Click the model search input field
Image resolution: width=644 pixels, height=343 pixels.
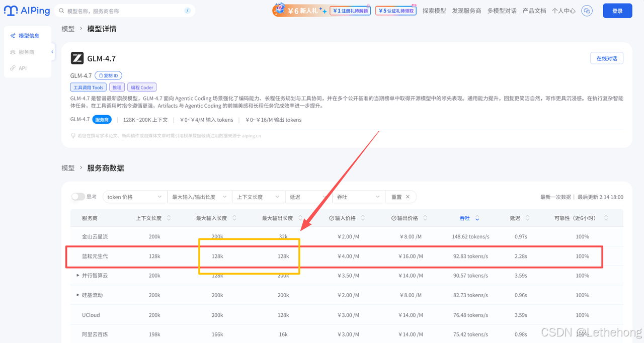(x=124, y=11)
